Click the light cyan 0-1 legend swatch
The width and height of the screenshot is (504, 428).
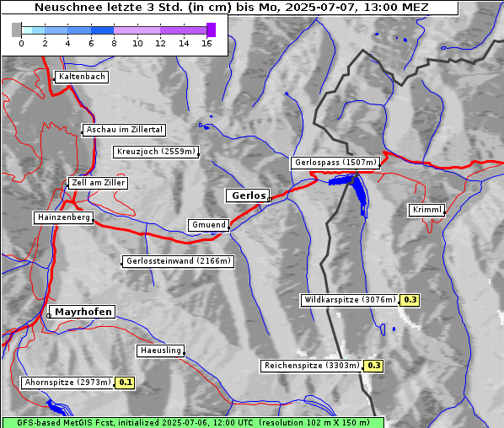click(27, 30)
